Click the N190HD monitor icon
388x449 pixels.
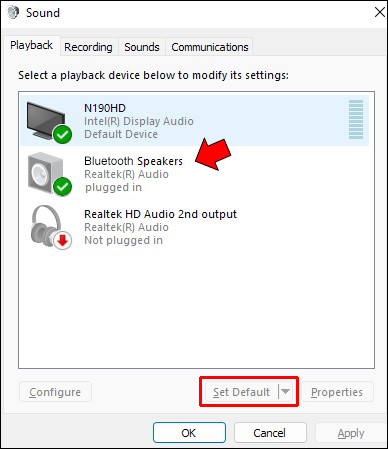46,120
